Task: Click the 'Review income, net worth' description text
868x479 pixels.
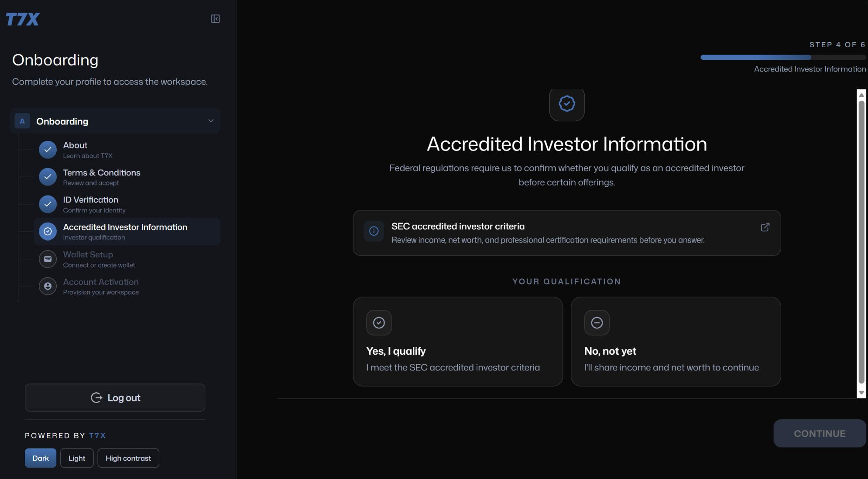Action: [548, 240]
